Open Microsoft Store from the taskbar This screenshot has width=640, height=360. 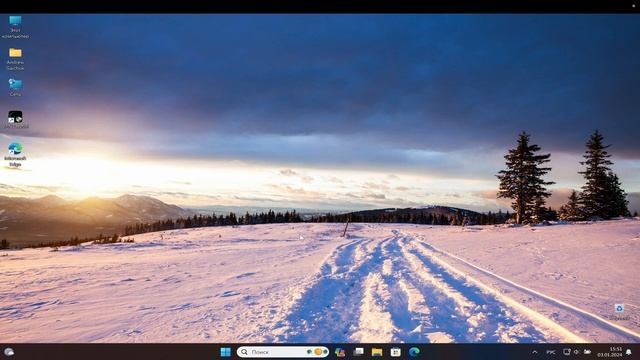coord(396,352)
